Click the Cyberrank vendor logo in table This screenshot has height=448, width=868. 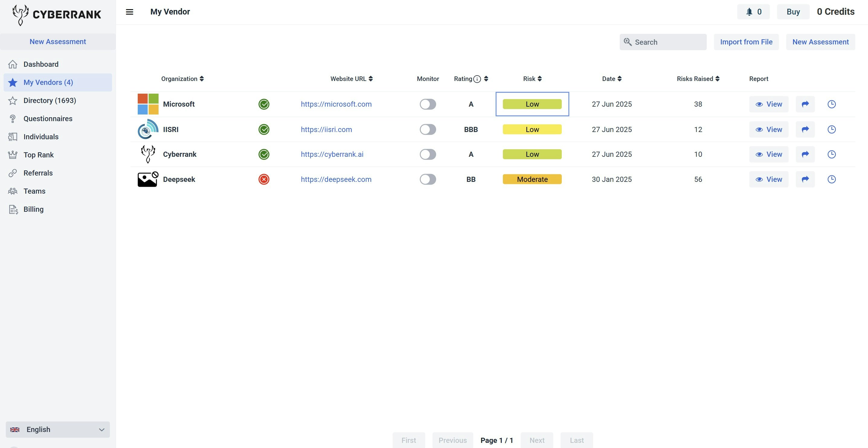coord(148,154)
